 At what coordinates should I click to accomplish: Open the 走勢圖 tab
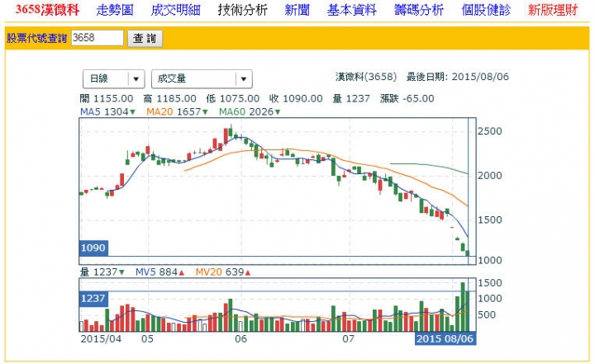pyautogui.click(x=115, y=10)
